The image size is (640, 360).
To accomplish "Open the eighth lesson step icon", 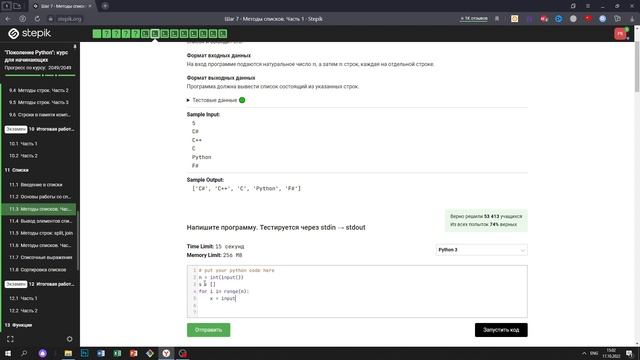I will pyautogui.click(x=164, y=34).
